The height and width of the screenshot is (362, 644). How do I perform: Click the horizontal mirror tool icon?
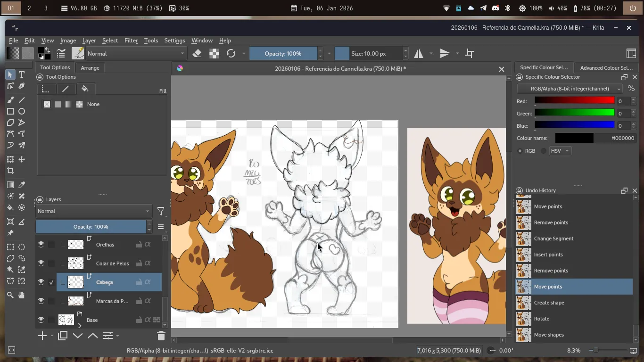[x=419, y=54]
